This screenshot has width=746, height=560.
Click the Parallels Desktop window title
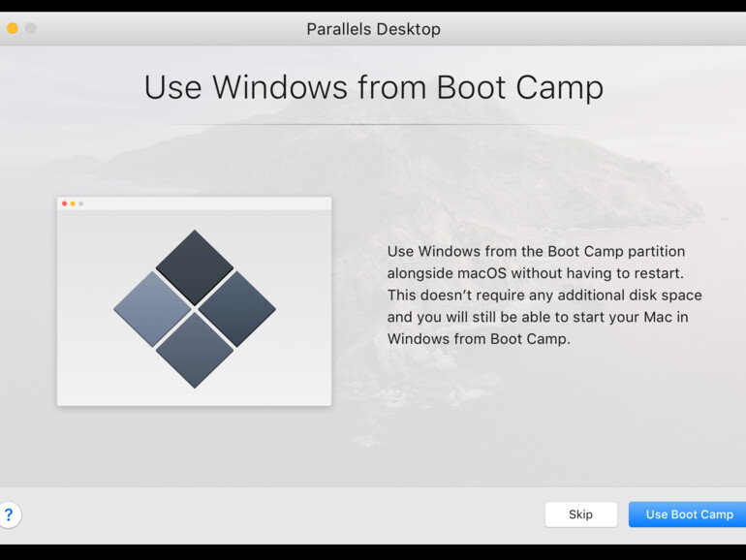click(373, 29)
